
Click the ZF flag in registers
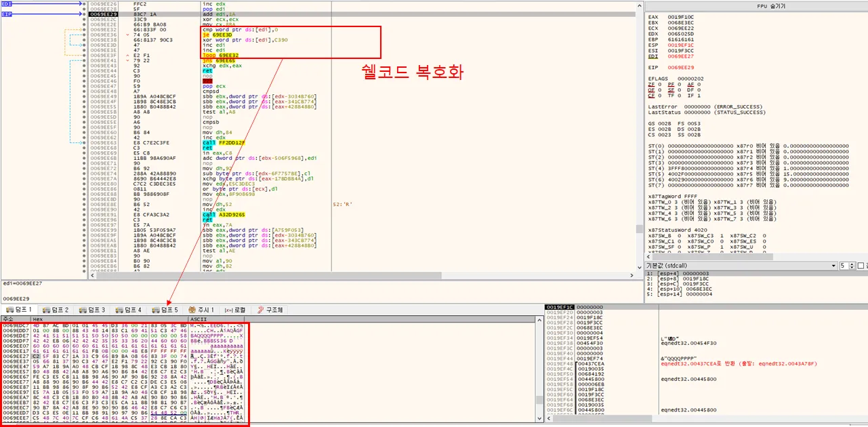click(x=655, y=83)
